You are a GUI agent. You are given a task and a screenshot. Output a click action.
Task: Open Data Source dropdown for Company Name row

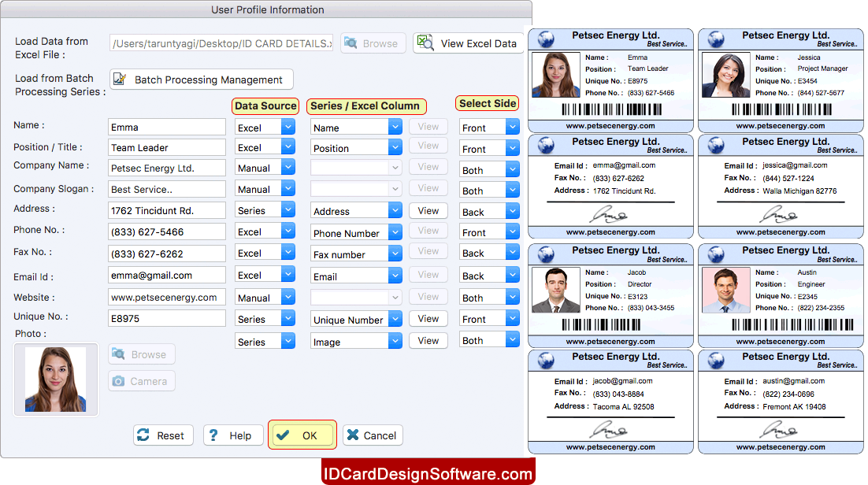[287, 167]
